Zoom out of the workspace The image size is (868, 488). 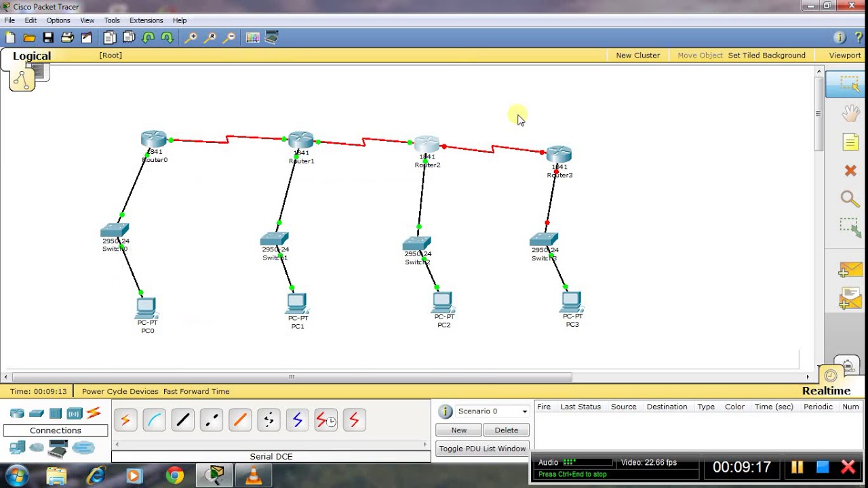tap(229, 38)
